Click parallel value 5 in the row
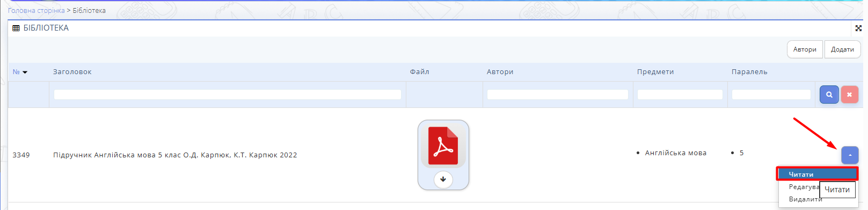This screenshot has width=868, height=210. pos(741,153)
